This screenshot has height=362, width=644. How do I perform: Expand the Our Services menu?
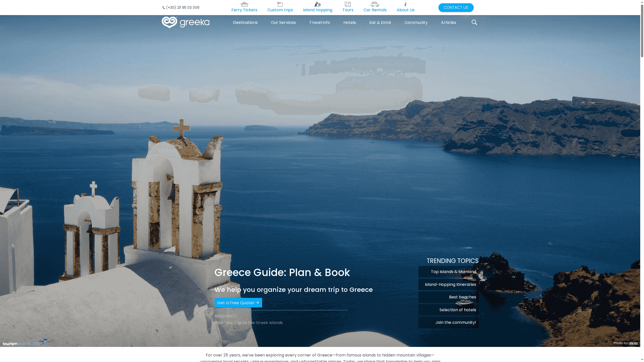[283, 22]
